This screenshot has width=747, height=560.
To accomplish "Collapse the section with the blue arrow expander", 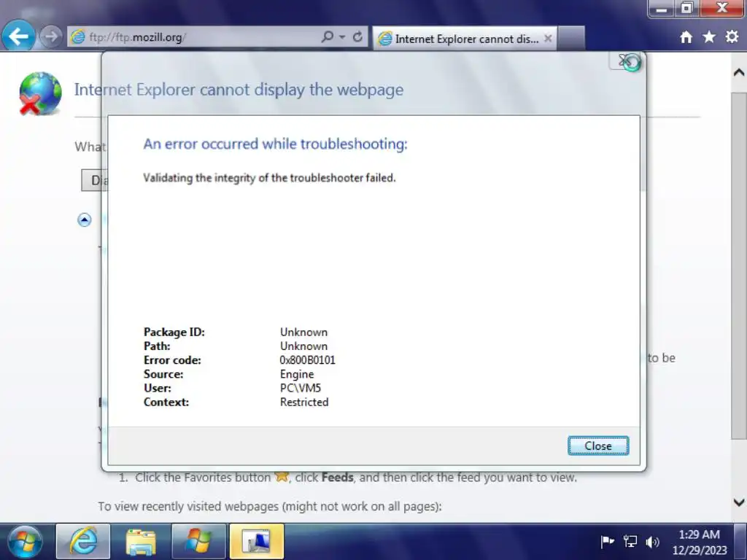I will click(x=85, y=219).
